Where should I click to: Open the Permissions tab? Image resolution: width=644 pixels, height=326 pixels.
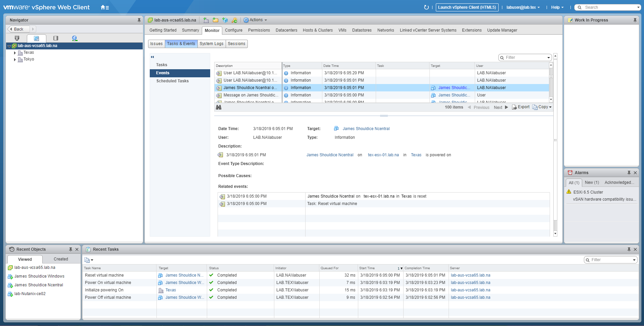259,30
